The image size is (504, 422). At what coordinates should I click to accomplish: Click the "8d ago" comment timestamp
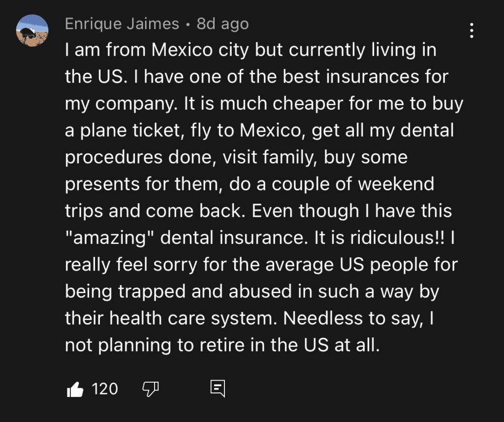[223, 24]
